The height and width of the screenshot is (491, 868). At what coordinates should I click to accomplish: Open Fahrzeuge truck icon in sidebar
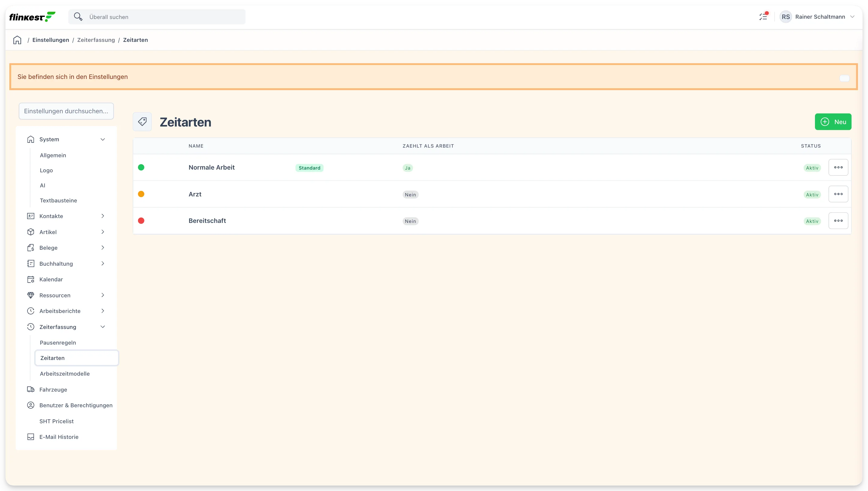pyautogui.click(x=31, y=389)
